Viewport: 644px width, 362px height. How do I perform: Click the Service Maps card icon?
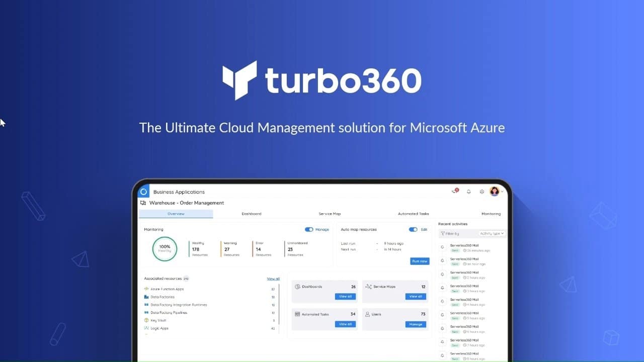368,287
